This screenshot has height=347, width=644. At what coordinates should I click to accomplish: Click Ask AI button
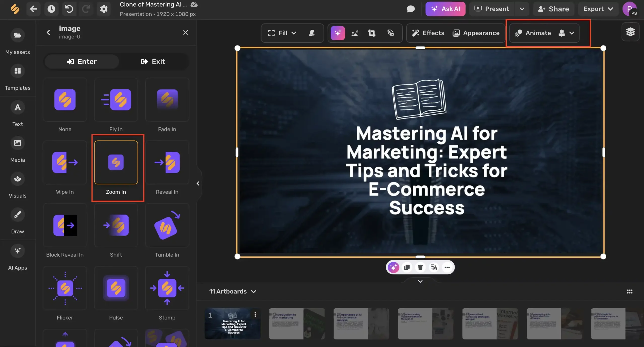[445, 9]
